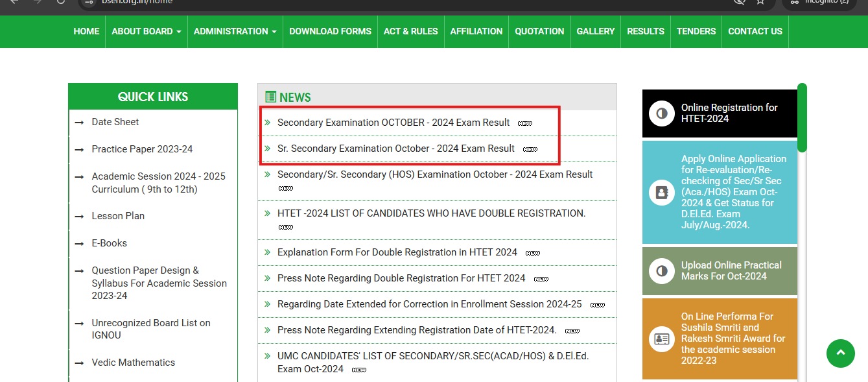Viewport: 868px width, 382px height.
Task: Click the circle icon for Upload Online Practical Marks
Action: point(661,271)
